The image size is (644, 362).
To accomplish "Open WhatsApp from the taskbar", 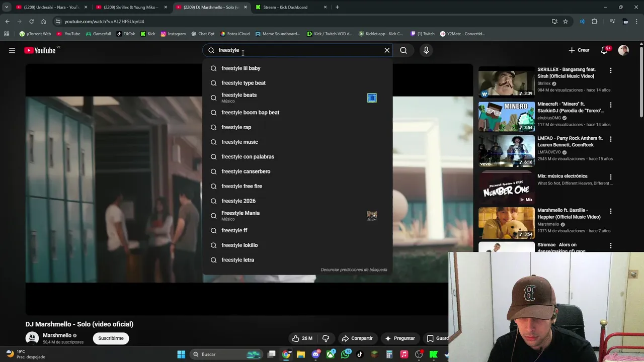I will 345,354.
